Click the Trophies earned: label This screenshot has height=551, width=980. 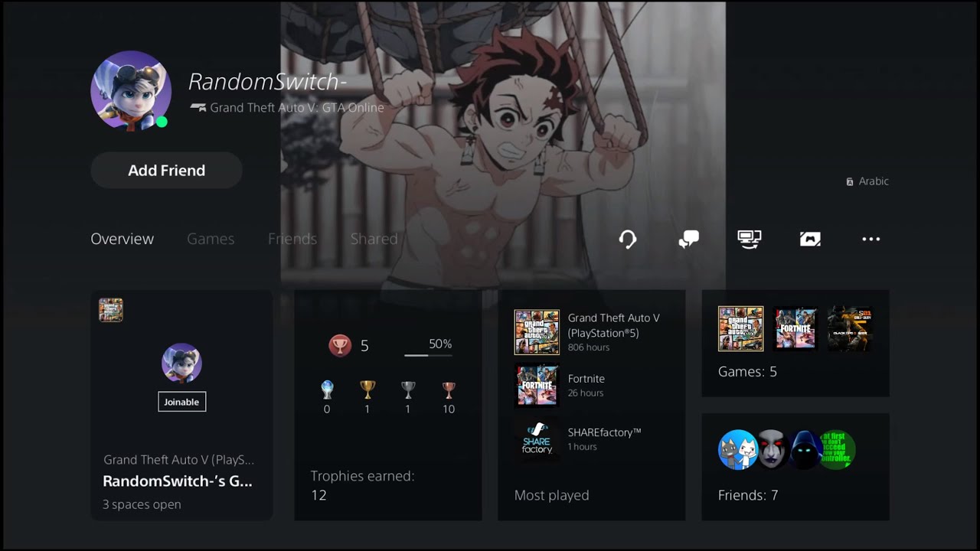click(x=362, y=476)
